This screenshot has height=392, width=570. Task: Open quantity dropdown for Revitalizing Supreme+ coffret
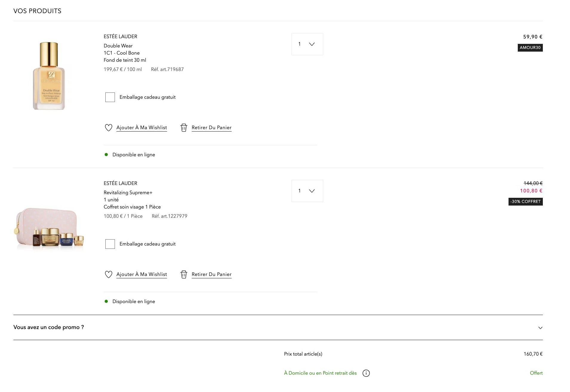[x=307, y=191]
